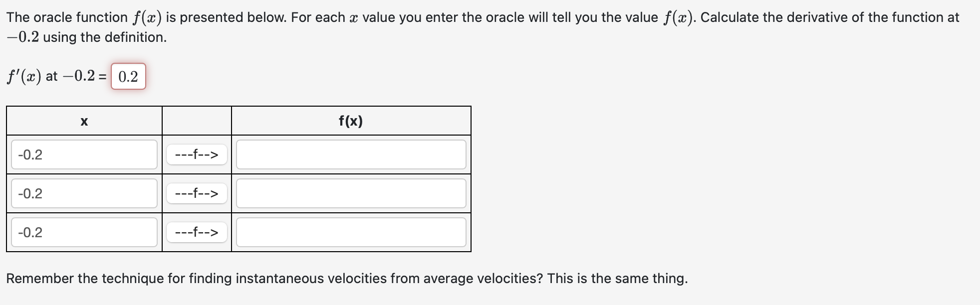The height and width of the screenshot is (305, 980).
Task: Click the instantaneous velocities hint text
Action: click(x=347, y=278)
